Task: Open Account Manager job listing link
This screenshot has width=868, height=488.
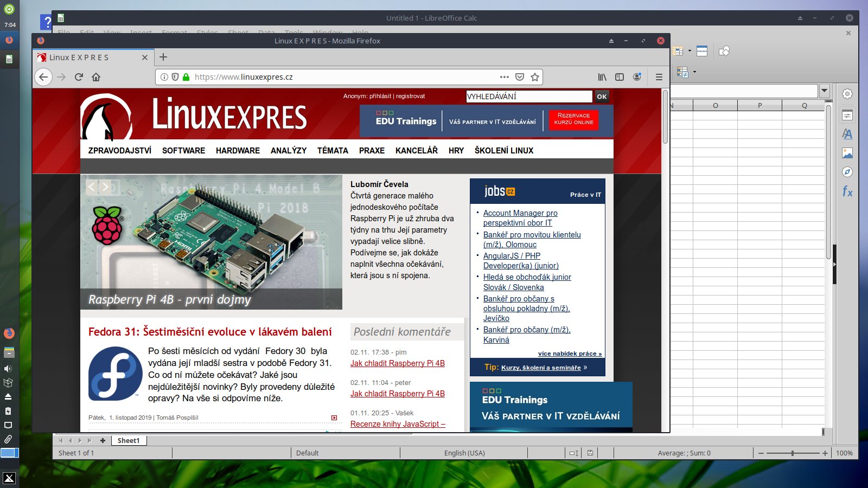Action: pos(520,218)
